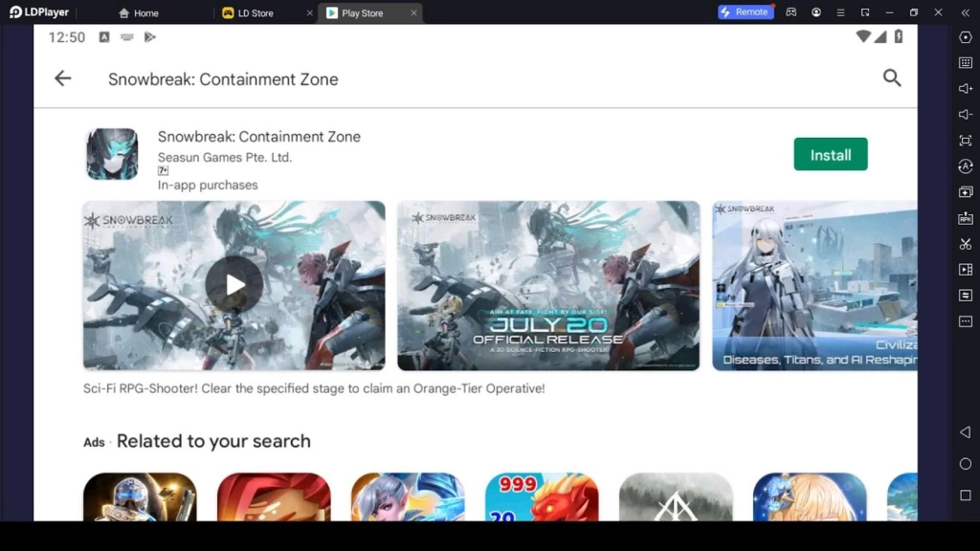Decrease volume with the speaker-minus icon

(x=965, y=115)
